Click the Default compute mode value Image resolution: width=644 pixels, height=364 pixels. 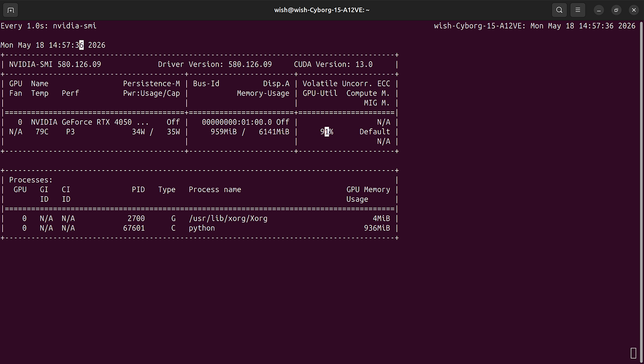tap(375, 132)
